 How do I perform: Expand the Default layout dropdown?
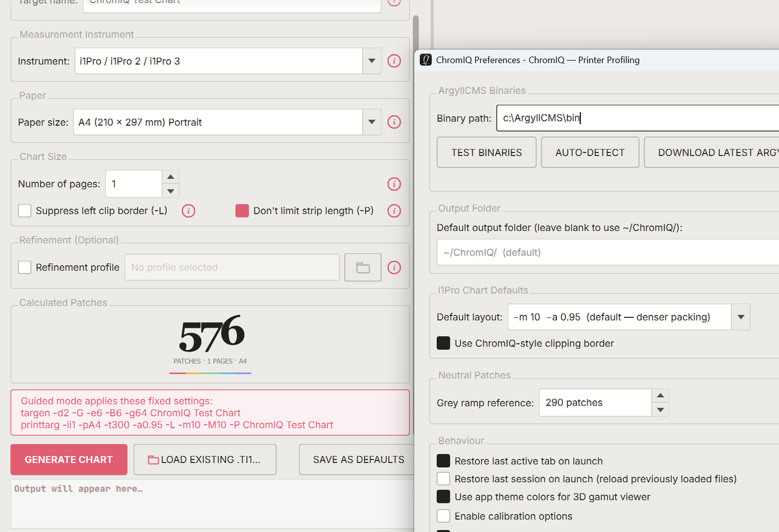click(741, 317)
